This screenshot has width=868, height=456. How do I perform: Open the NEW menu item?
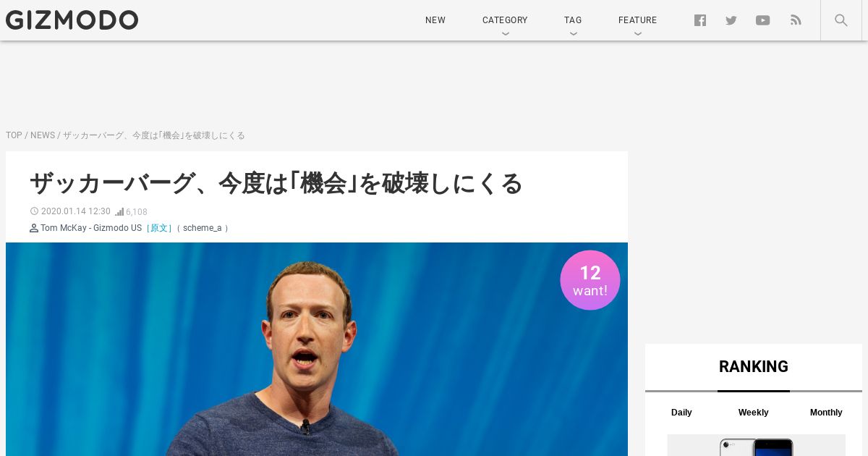[x=435, y=20]
